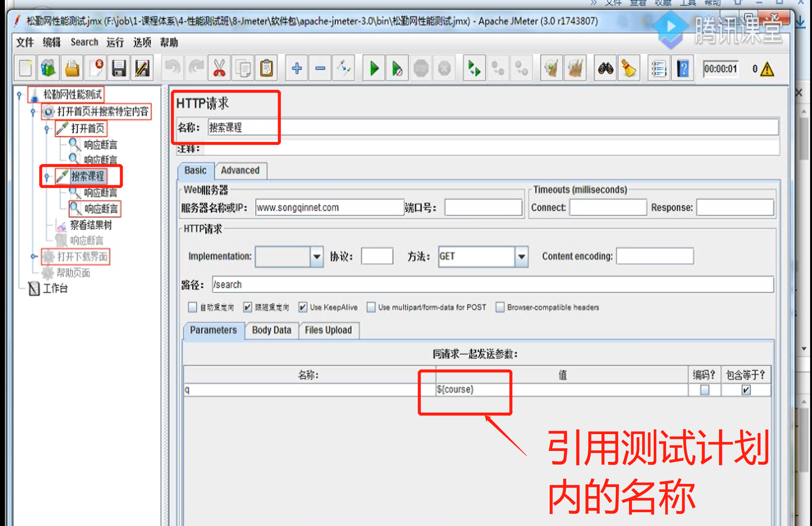Check the Browser-compatible headers option
Image resolution: width=812 pixels, height=526 pixels.
pos(500,307)
